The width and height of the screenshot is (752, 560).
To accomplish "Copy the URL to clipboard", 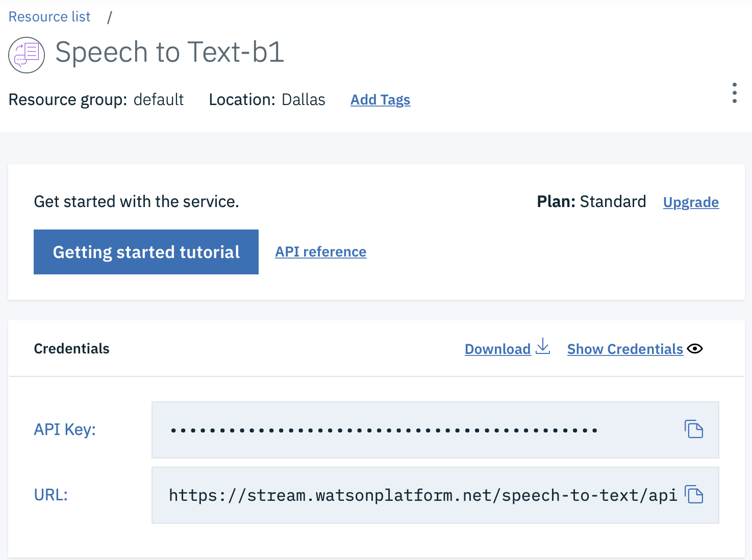I will (694, 495).
